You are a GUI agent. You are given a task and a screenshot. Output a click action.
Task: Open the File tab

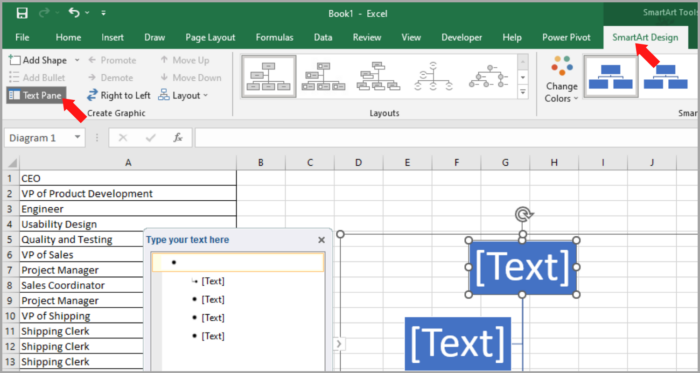[22, 37]
